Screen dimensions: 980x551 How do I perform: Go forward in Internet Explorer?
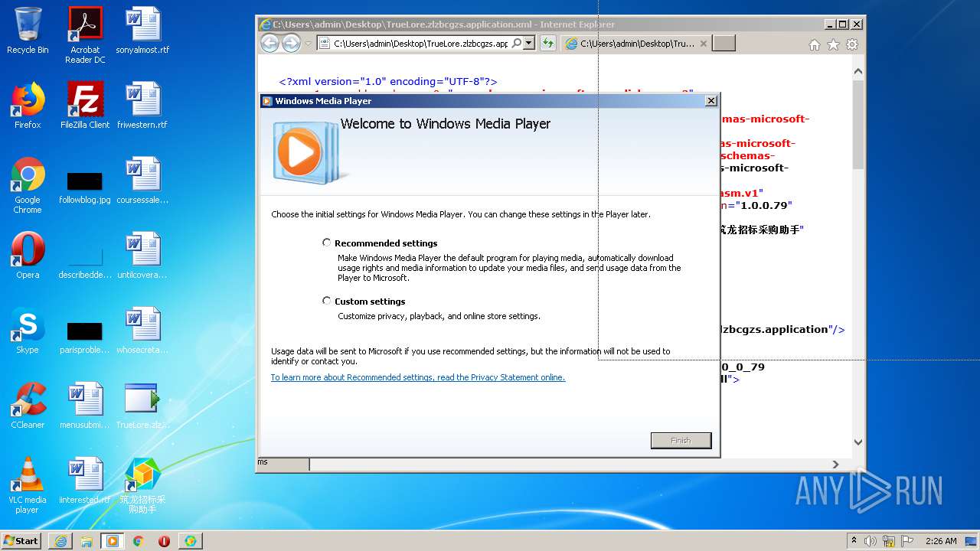[x=291, y=44]
